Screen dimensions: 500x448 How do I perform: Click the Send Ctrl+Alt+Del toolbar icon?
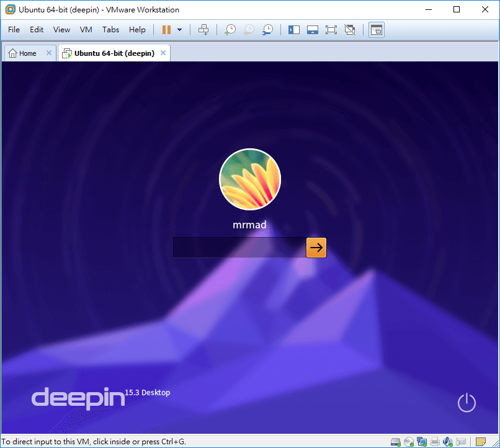[x=203, y=30]
